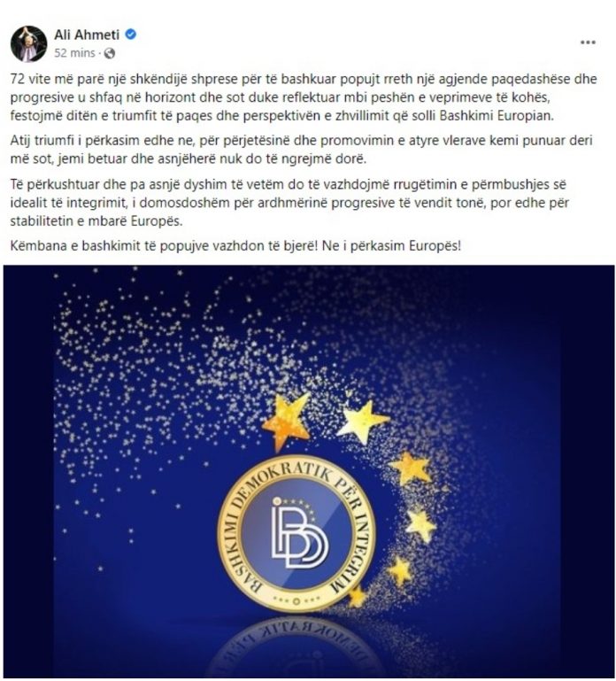This screenshot has width=616, height=681.
Task: Click the 52 mins timestamp link
Action: pyautogui.click(x=74, y=53)
